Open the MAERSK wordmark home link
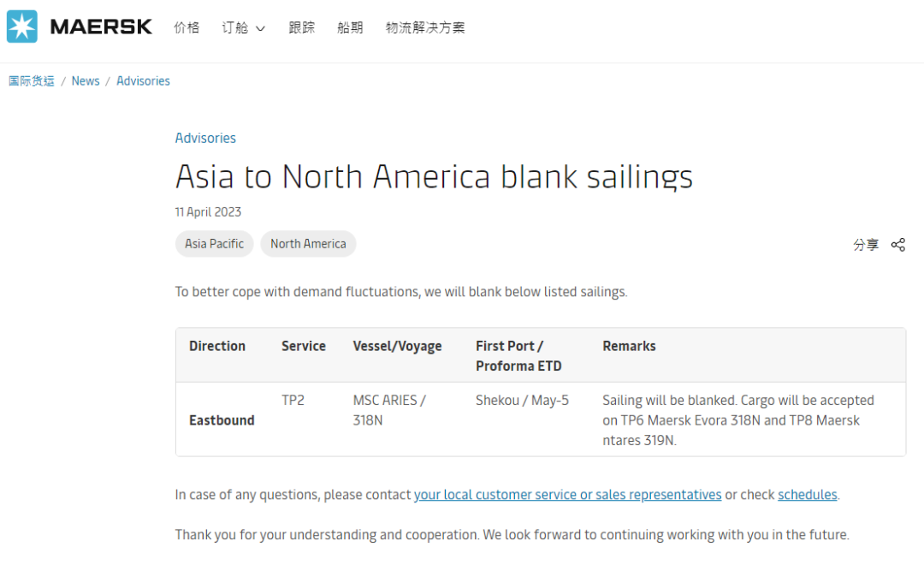Screen dimensions: 924x577 [x=101, y=27]
